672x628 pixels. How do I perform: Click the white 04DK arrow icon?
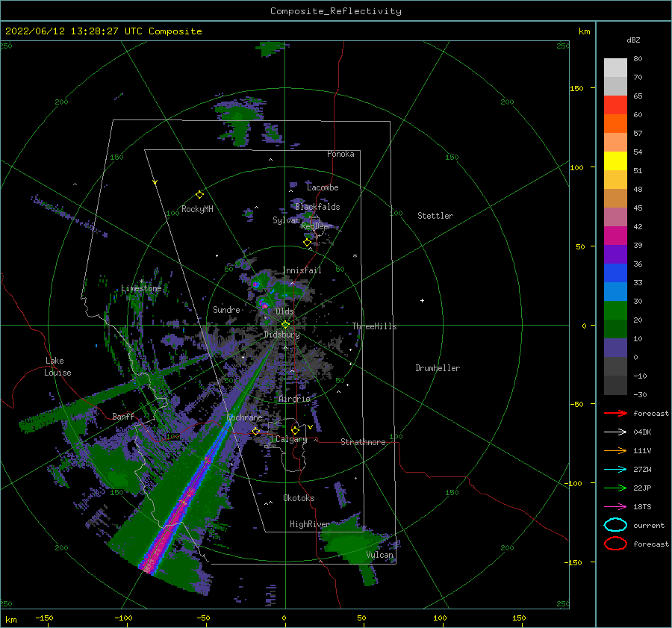point(615,432)
